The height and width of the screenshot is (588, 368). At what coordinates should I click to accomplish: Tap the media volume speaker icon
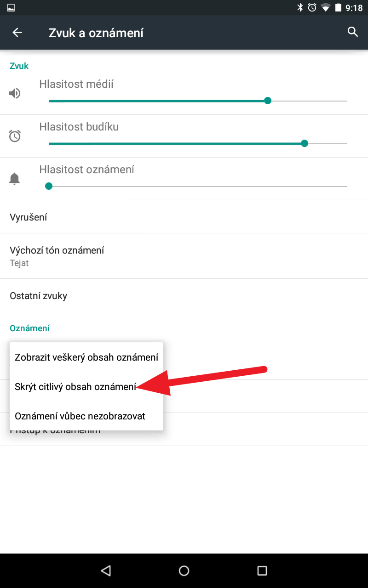point(15,94)
